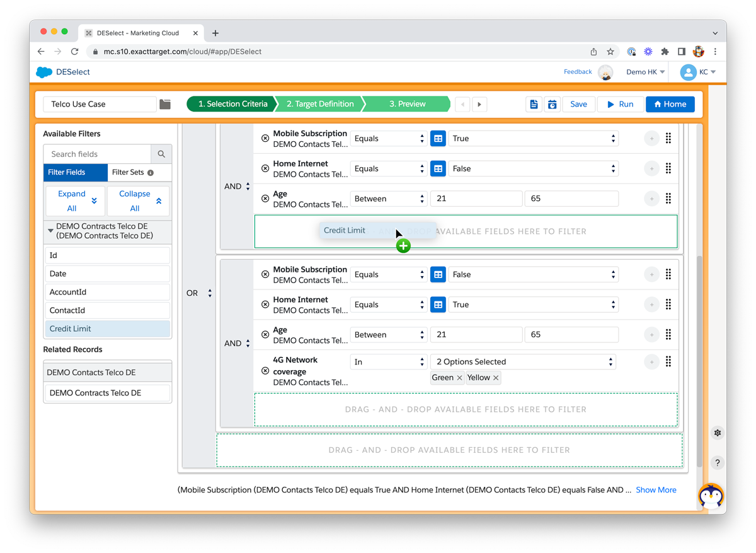Click the document template icon near Save
This screenshot has height=553, width=756.
pos(534,104)
